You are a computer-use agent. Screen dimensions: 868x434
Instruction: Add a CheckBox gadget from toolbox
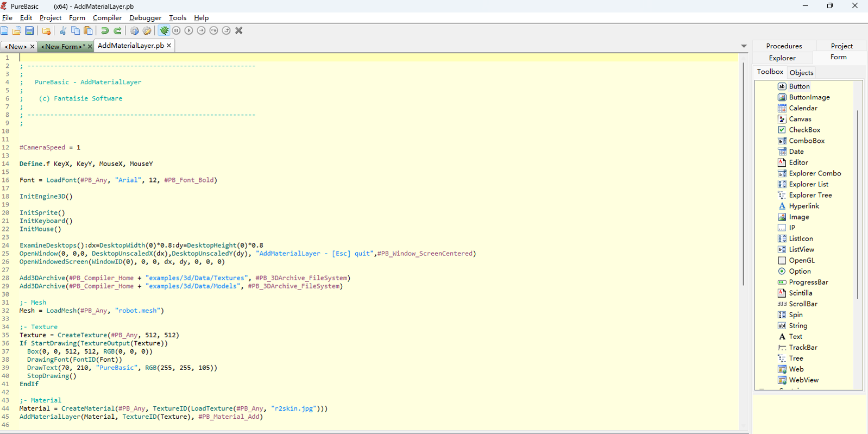(x=804, y=130)
